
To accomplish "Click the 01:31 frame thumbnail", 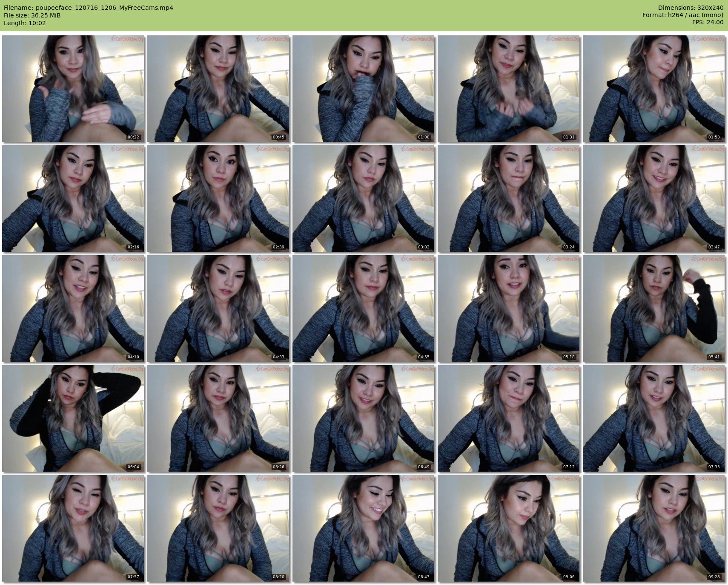I will tap(509, 89).
